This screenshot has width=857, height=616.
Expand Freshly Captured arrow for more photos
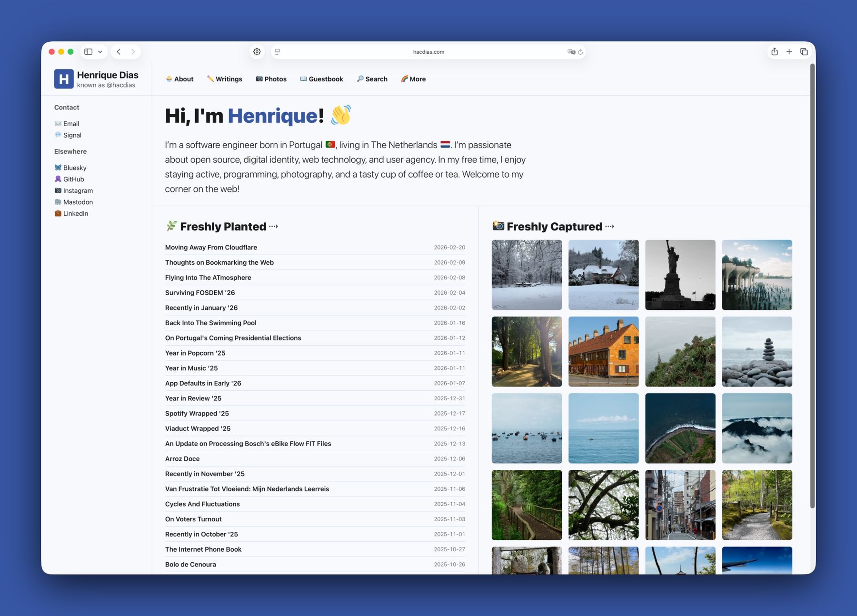point(609,227)
